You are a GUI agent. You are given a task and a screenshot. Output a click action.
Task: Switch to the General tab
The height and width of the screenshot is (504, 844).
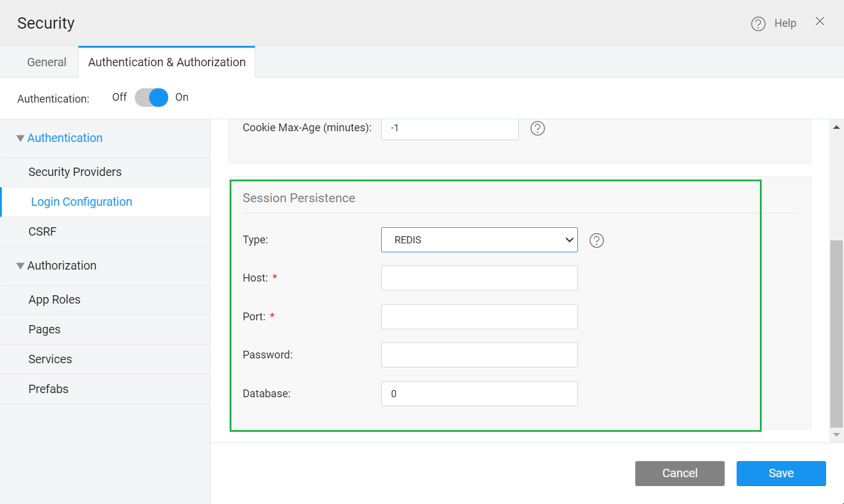[46, 61]
